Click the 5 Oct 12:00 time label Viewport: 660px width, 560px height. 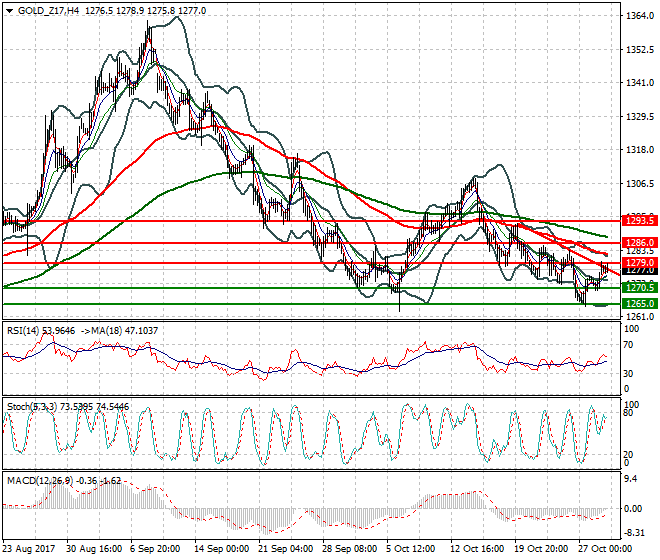click(x=410, y=549)
